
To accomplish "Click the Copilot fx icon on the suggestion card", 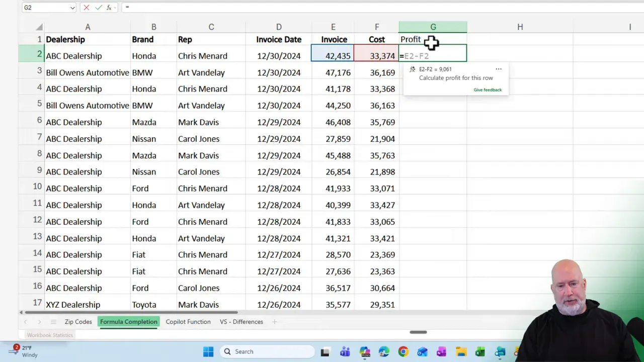I will (414, 69).
